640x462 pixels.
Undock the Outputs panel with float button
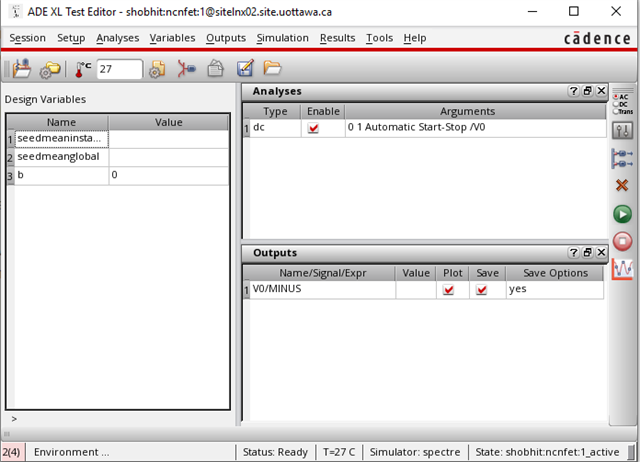click(588, 253)
